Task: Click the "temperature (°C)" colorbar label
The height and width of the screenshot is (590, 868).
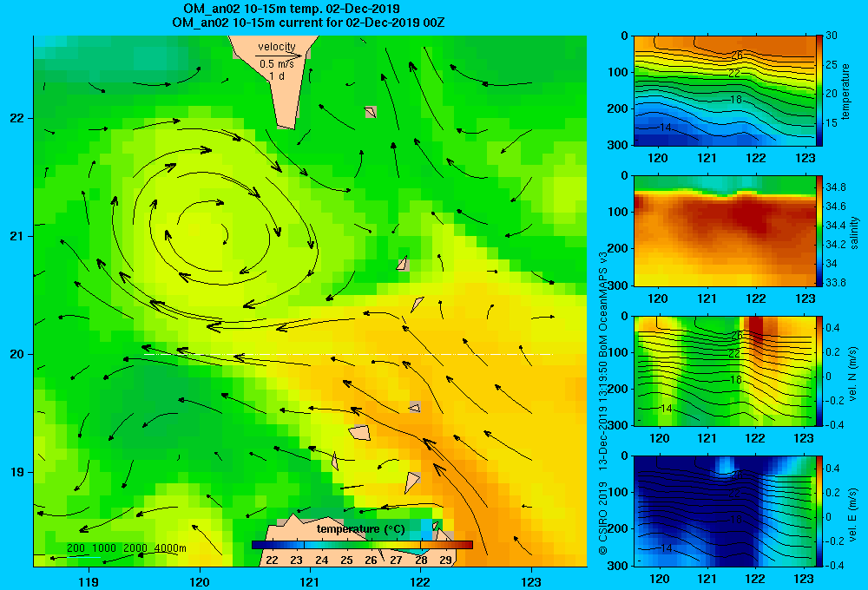Action: pyautogui.click(x=360, y=529)
